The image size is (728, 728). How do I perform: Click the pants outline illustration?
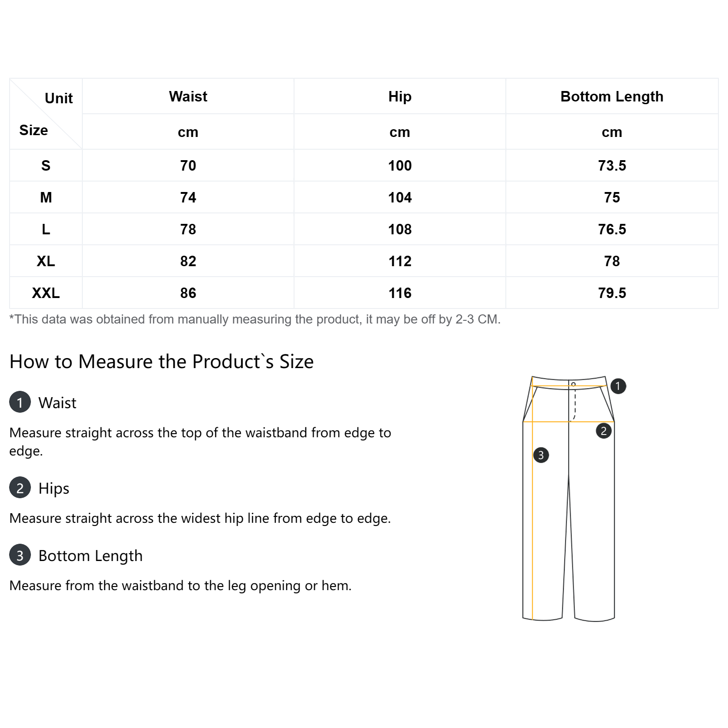pos(569,498)
